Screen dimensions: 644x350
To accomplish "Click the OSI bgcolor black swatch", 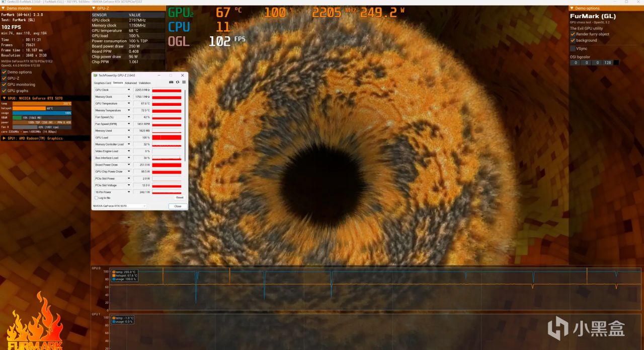I will [616, 63].
